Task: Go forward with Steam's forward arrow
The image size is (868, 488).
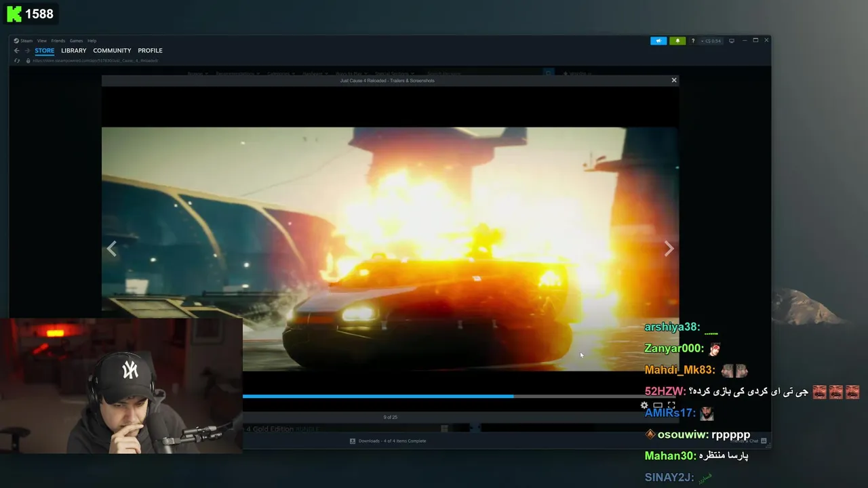Action: click(27, 50)
